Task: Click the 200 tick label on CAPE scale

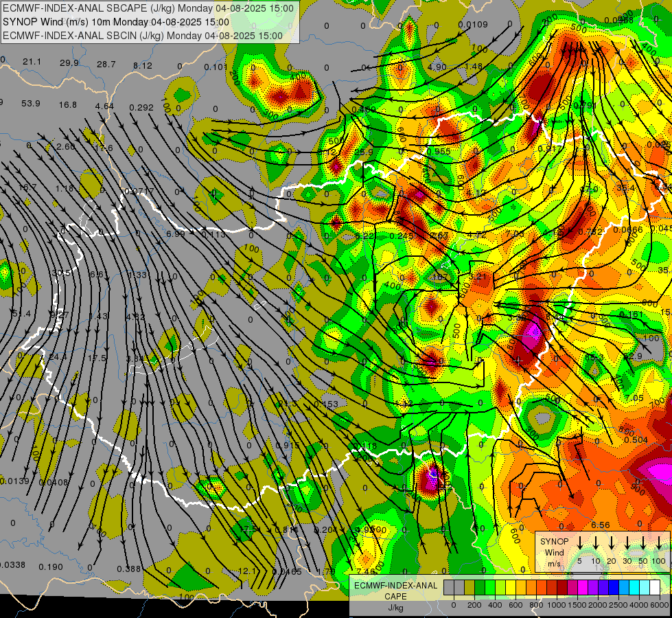Action: [x=474, y=605]
